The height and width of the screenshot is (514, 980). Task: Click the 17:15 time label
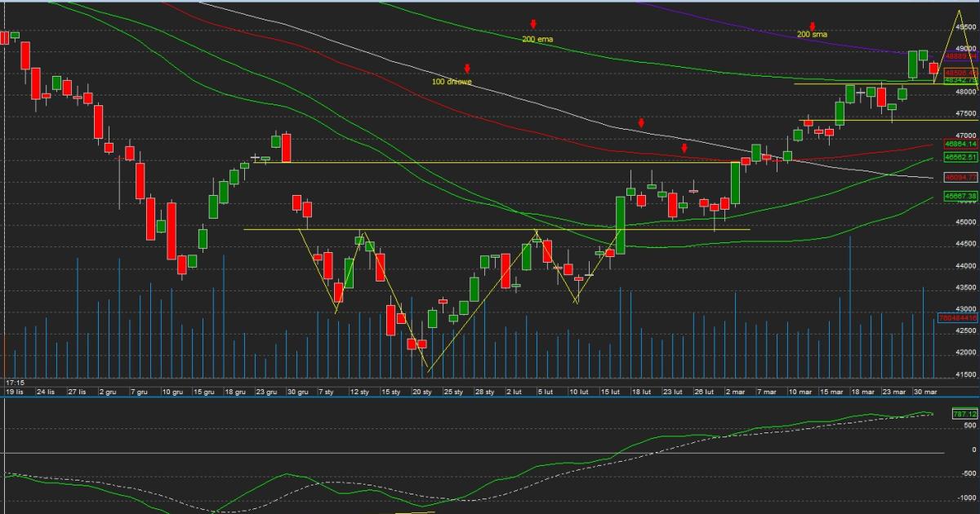pyautogui.click(x=14, y=382)
